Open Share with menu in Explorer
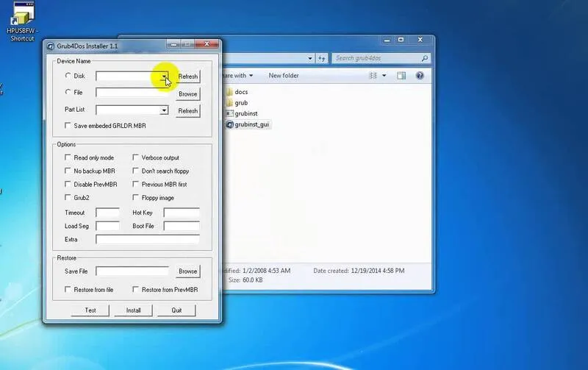The image size is (588, 370). tap(237, 76)
